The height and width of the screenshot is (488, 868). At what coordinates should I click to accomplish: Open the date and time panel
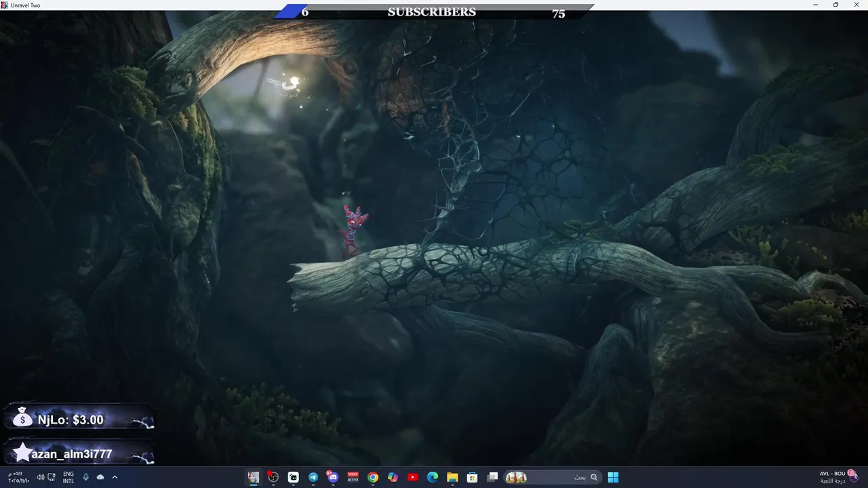click(x=18, y=477)
